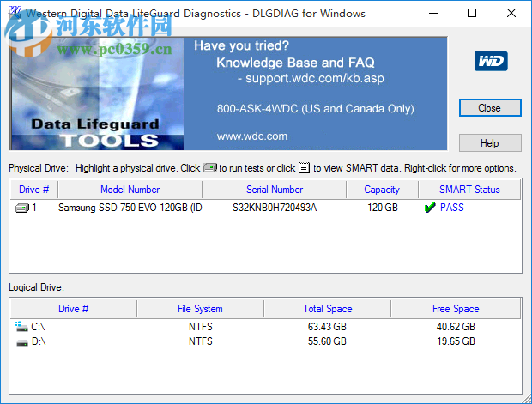Click the application icon in title bar
532x404 pixels.
point(15,13)
